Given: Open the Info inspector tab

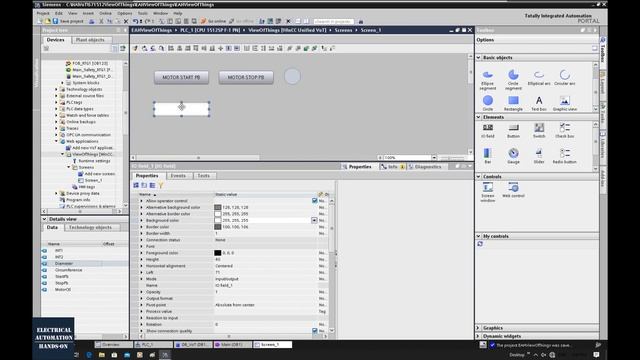Looking at the screenshot, I should click(x=392, y=167).
